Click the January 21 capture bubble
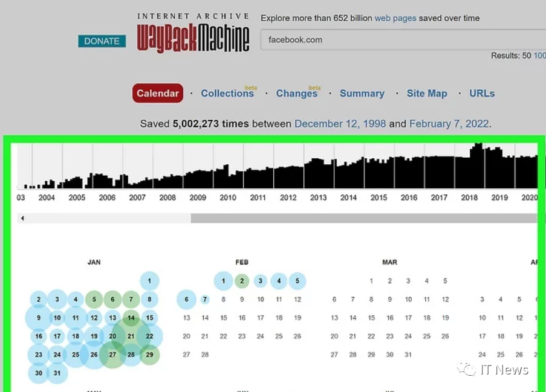The image size is (546, 392). pyautogui.click(x=131, y=336)
